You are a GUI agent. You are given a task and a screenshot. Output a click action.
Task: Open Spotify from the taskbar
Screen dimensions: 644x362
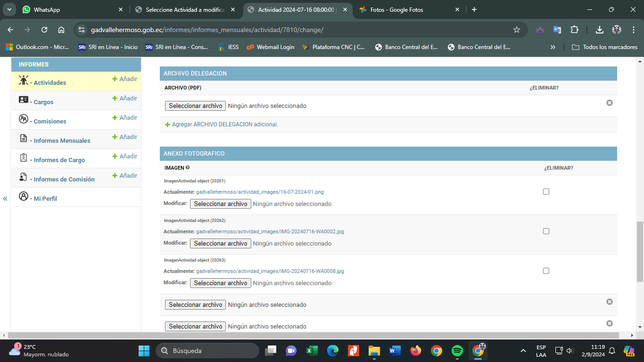tap(457, 351)
